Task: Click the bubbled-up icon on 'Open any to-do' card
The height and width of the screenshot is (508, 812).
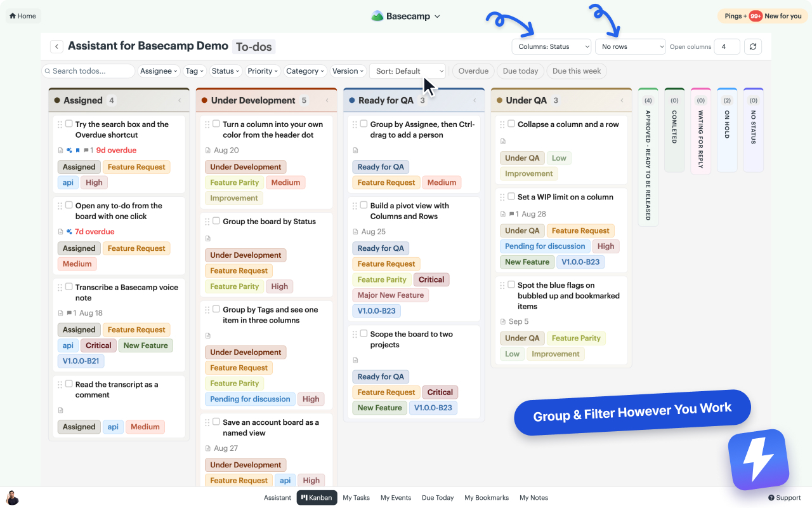Action: pos(69,232)
